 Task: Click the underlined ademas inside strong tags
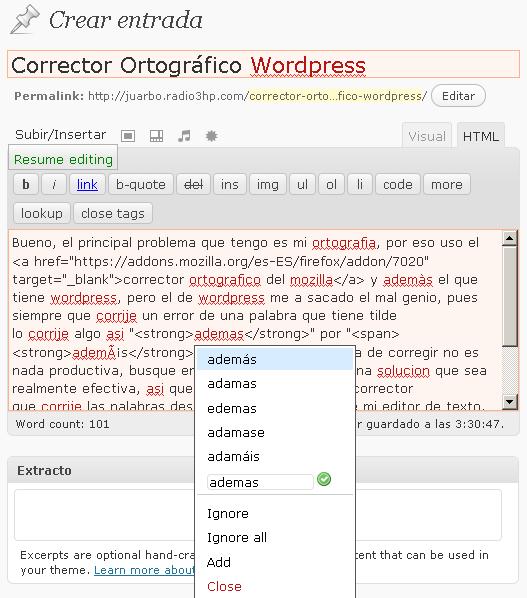(219, 334)
